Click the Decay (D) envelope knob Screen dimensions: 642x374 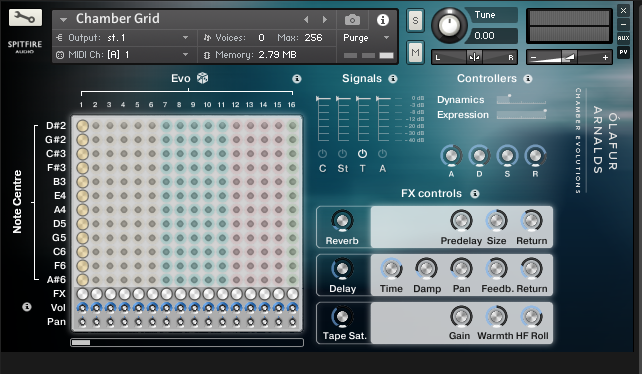(479, 156)
